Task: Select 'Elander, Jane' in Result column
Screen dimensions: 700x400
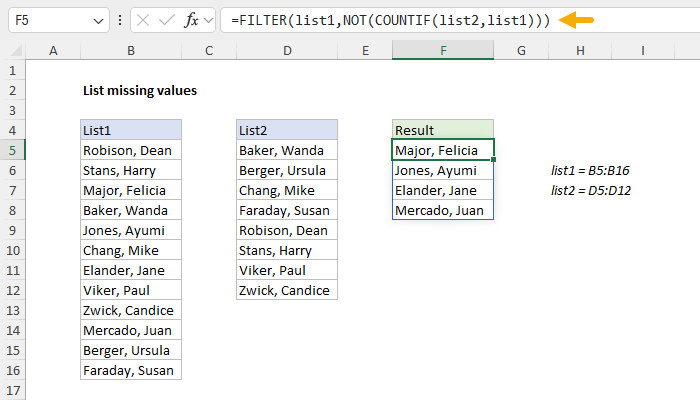Action: [443, 191]
